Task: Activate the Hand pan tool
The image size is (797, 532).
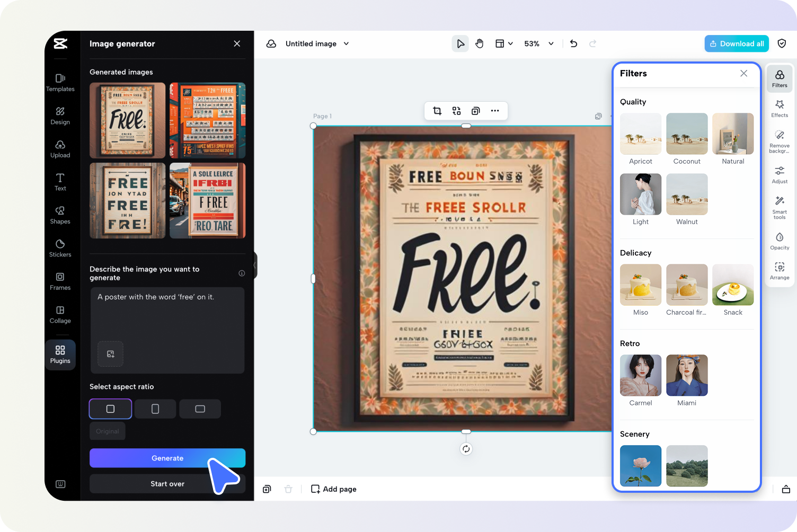Action: tap(480, 44)
